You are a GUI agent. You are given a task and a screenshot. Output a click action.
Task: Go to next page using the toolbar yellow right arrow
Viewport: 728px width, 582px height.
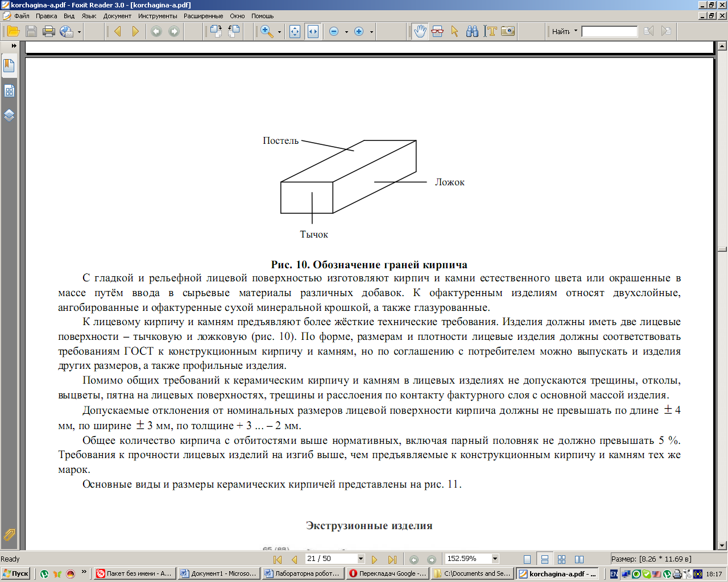(x=135, y=31)
